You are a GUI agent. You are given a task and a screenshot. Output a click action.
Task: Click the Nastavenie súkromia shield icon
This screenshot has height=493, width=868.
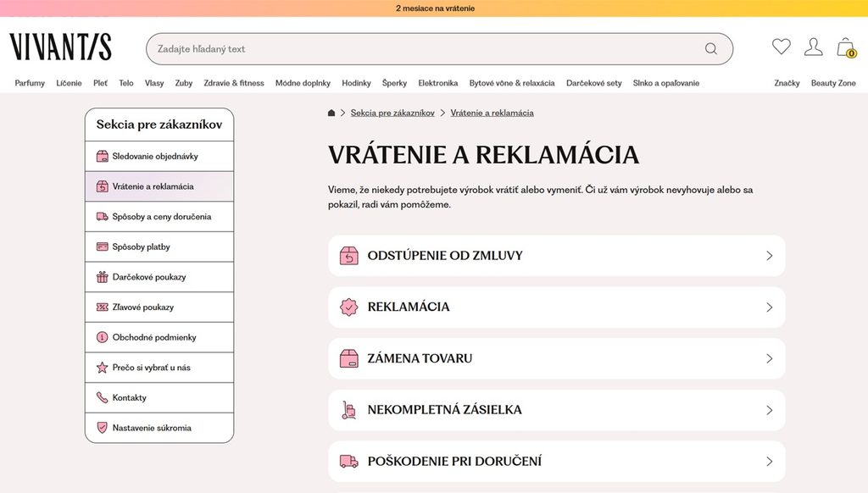(x=103, y=428)
